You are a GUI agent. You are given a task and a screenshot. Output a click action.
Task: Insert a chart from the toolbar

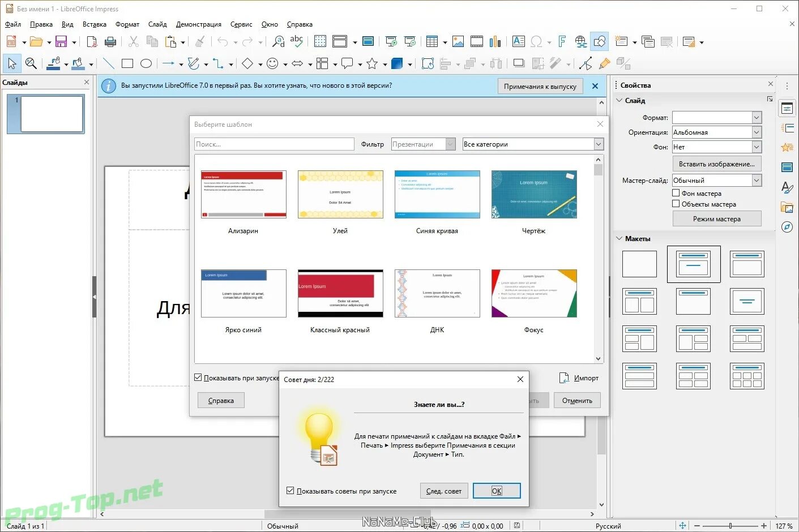tap(495, 41)
